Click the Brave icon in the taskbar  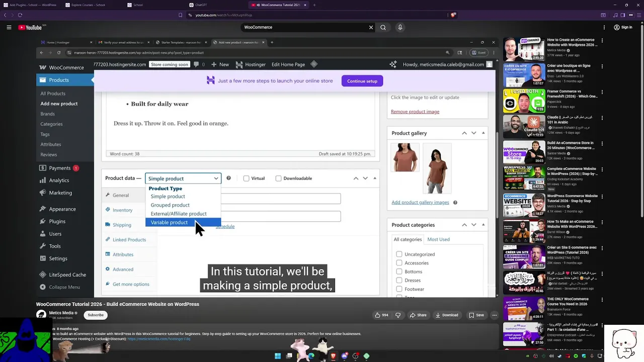coord(333,356)
